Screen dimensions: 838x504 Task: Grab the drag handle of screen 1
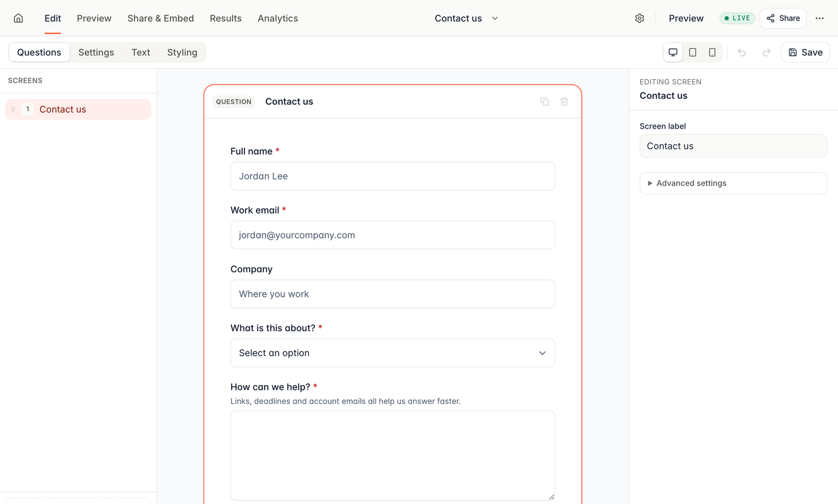tap(13, 109)
